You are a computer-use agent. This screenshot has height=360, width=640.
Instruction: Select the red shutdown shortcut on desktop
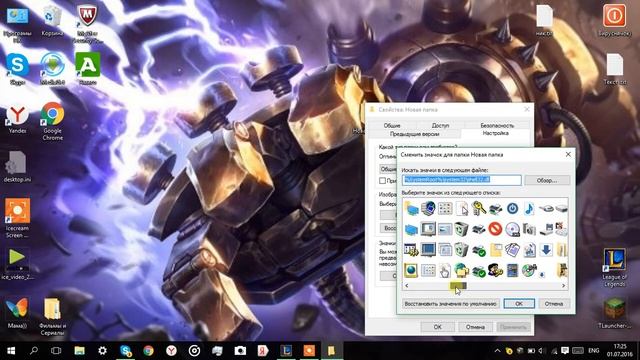click(x=614, y=20)
